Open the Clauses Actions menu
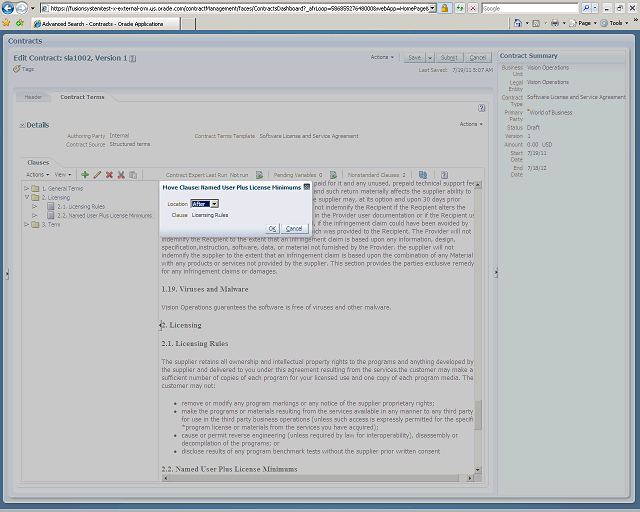 [38, 175]
